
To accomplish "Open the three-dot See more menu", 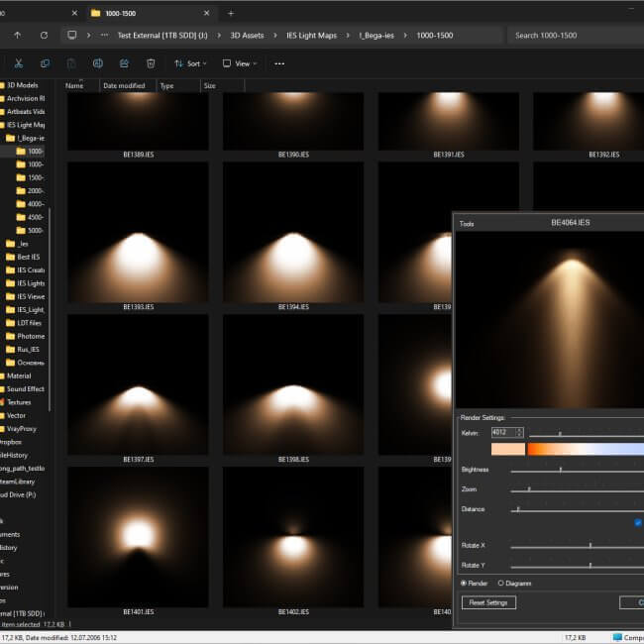I will [279, 63].
